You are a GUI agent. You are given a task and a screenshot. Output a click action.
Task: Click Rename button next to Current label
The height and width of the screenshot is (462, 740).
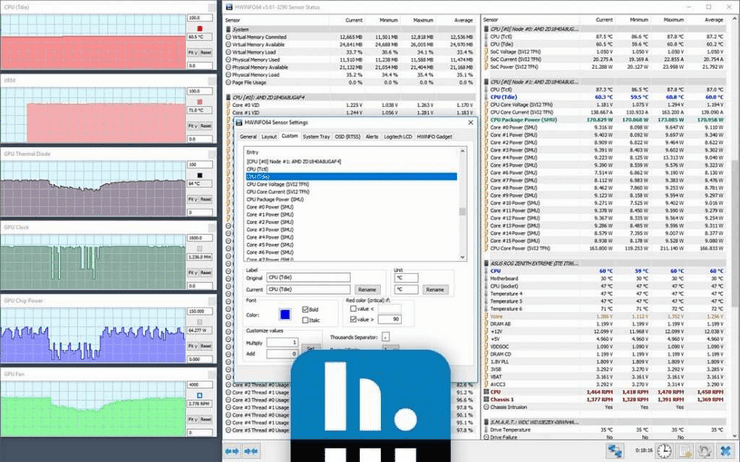click(x=367, y=290)
